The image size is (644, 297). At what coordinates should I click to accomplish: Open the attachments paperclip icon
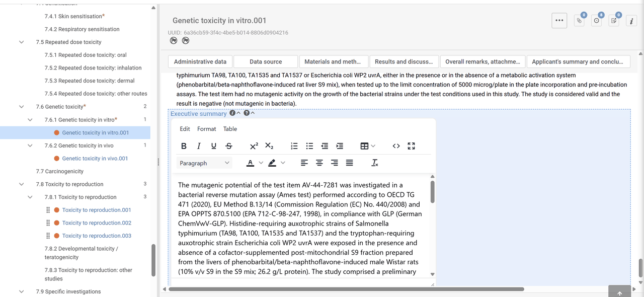[x=579, y=21]
